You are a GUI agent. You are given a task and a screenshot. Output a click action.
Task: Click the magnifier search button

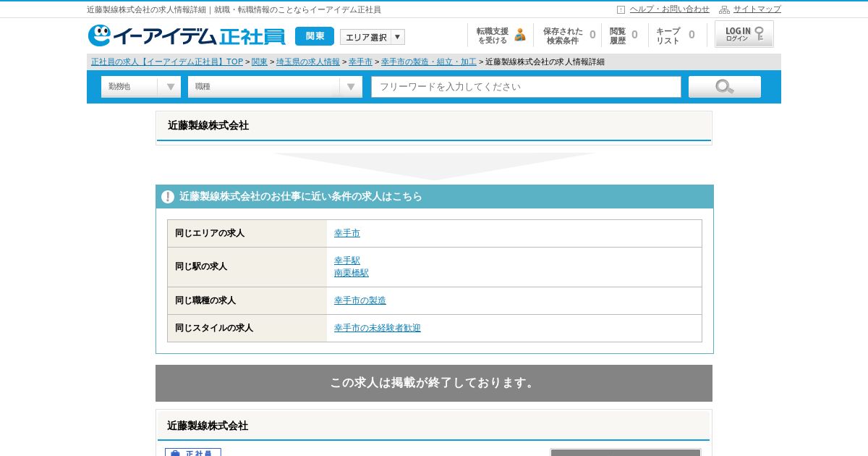[x=725, y=87]
